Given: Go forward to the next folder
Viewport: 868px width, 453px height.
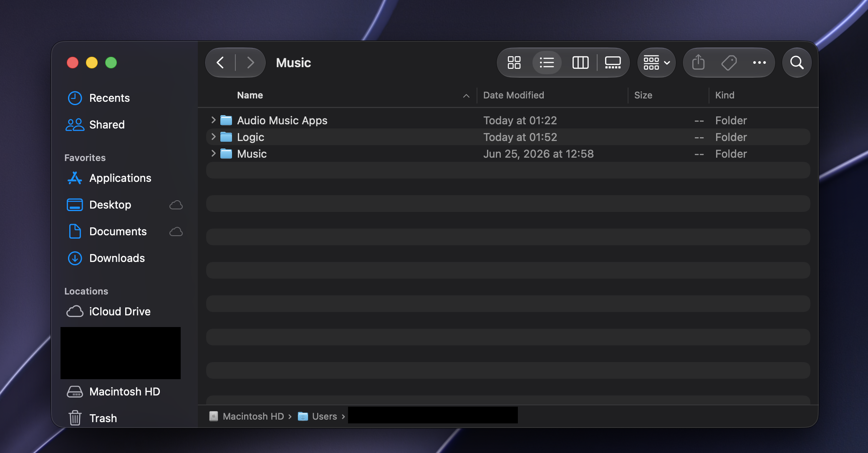Looking at the screenshot, I should click(x=250, y=63).
